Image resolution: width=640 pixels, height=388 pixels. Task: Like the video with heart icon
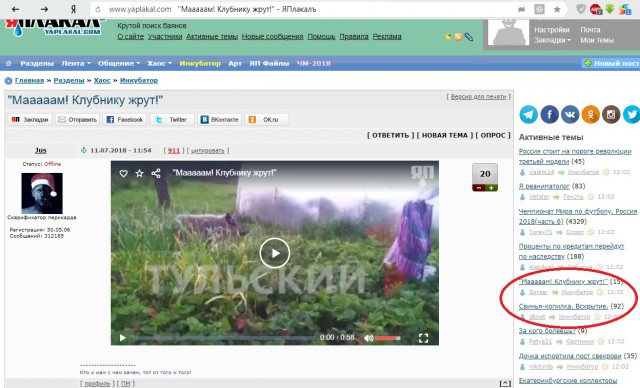123,173
